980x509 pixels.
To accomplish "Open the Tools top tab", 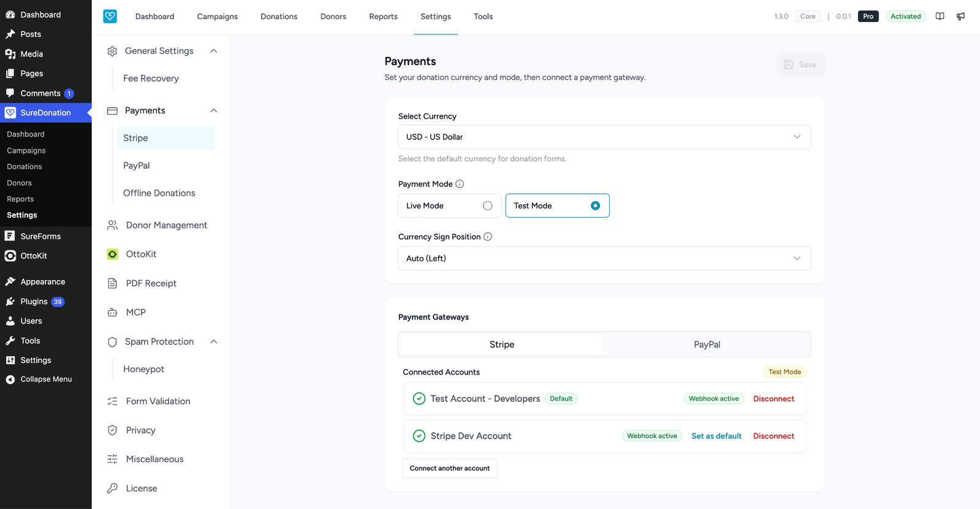I will click(x=483, y=17).
